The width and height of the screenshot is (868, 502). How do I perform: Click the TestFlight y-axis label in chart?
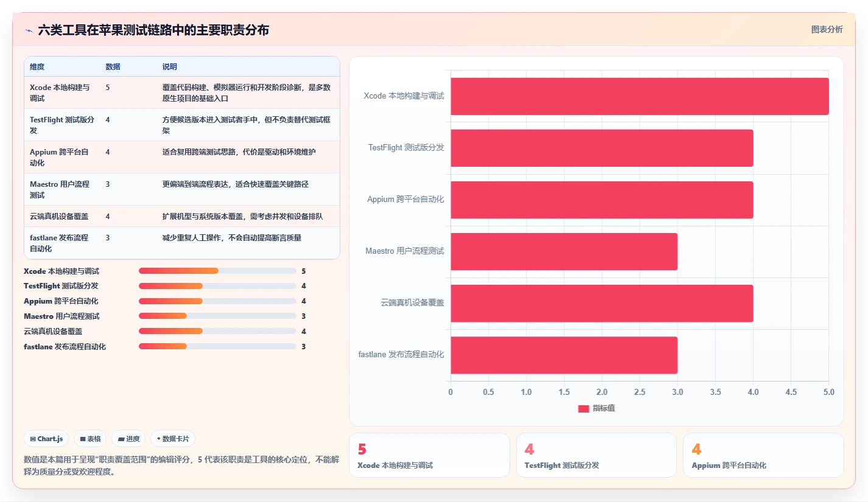[406, 148]
